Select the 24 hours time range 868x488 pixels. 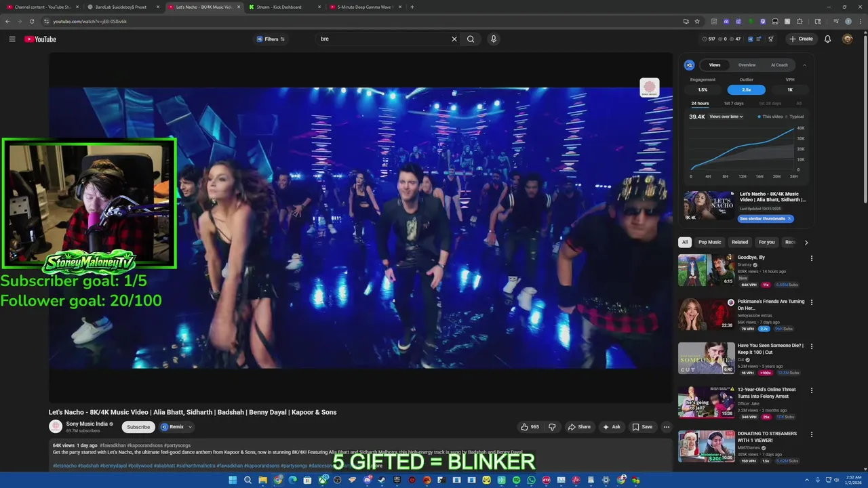coord(700,104)
